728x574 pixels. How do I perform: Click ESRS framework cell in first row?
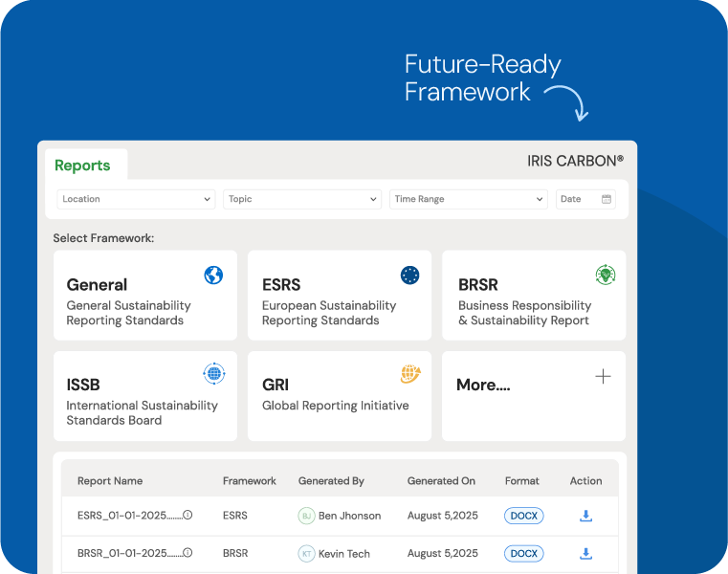click(235, 516)
